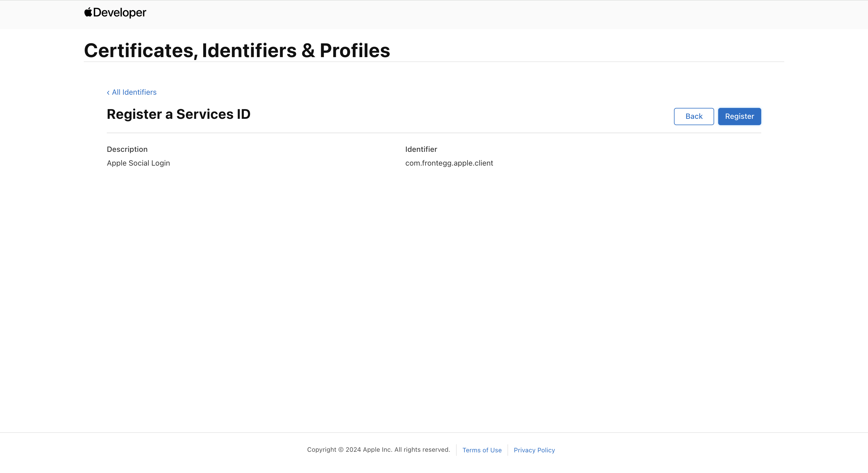Click the ampersand in the page title
Image resolution: width=868 pixels, height=473 pixels.
click(308, 51)
